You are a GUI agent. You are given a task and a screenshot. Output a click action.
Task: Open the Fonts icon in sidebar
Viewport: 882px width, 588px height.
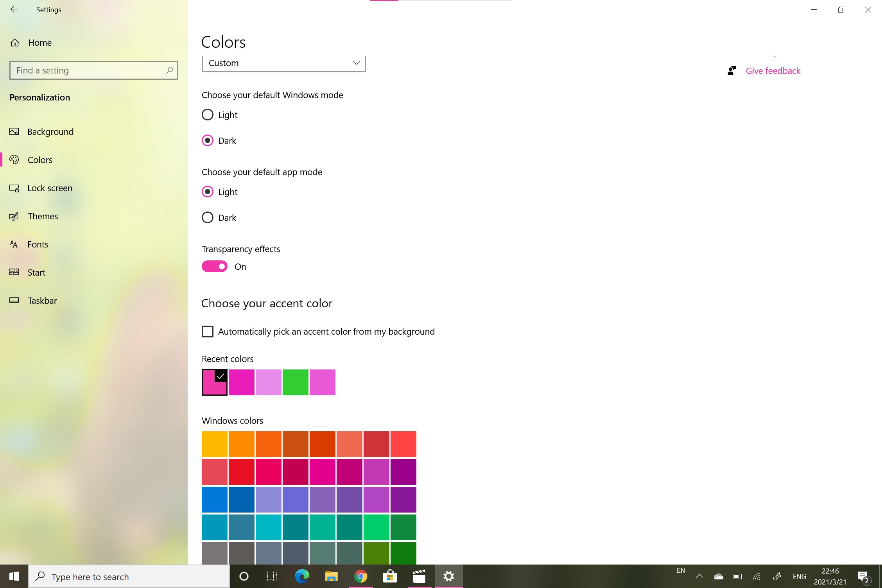(x=14, y=244)
